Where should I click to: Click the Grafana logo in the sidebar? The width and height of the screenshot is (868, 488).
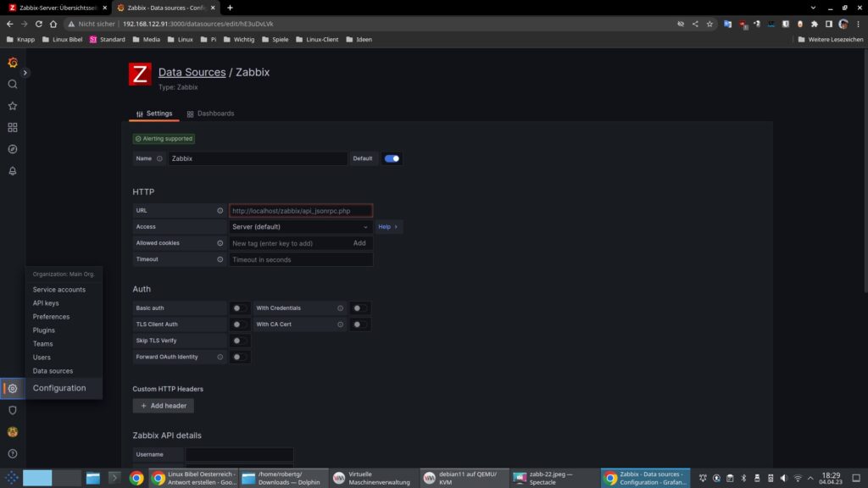[x=13, y=63]
